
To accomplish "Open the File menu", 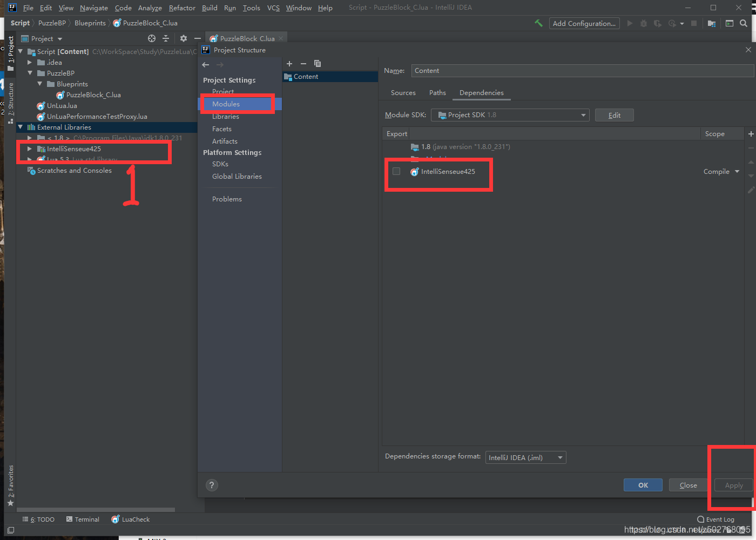I will 28,8.
